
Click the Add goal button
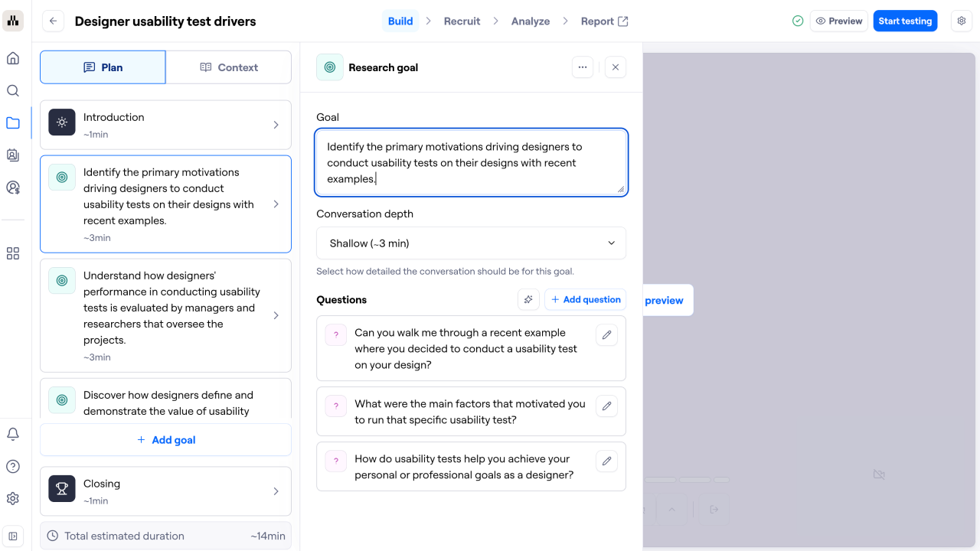pos(165,440)
